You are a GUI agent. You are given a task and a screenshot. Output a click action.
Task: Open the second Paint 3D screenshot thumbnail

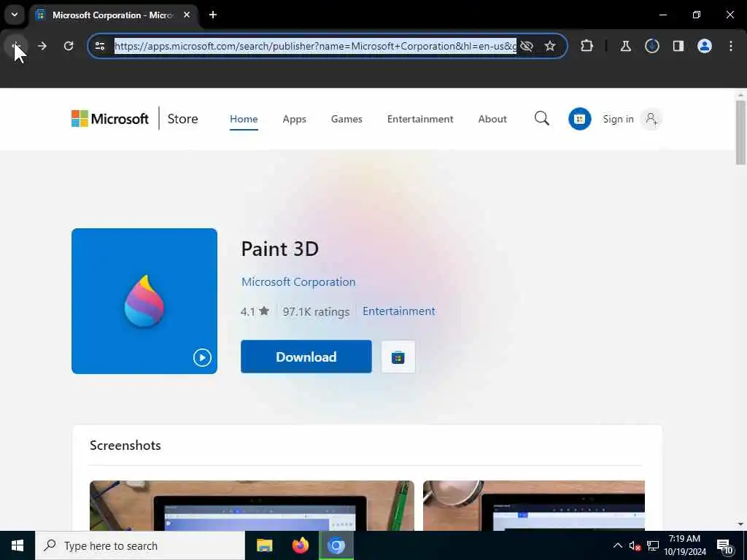pos(533,505)
